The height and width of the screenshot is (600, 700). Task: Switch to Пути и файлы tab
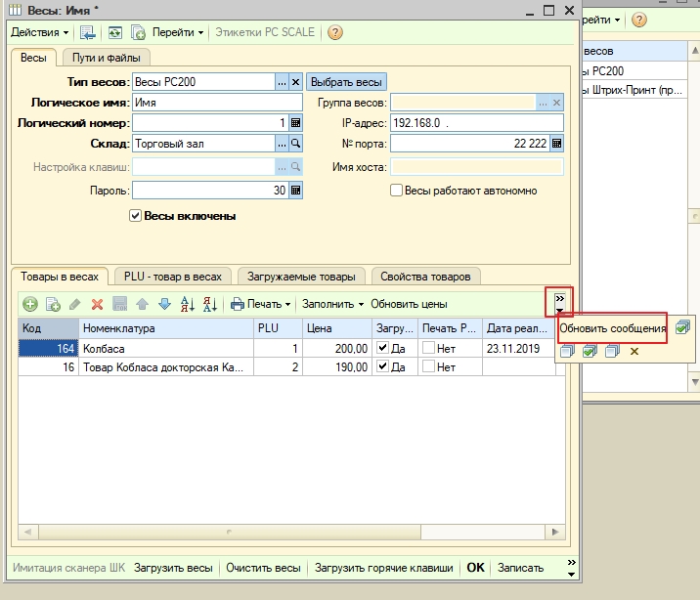[105, 58]
